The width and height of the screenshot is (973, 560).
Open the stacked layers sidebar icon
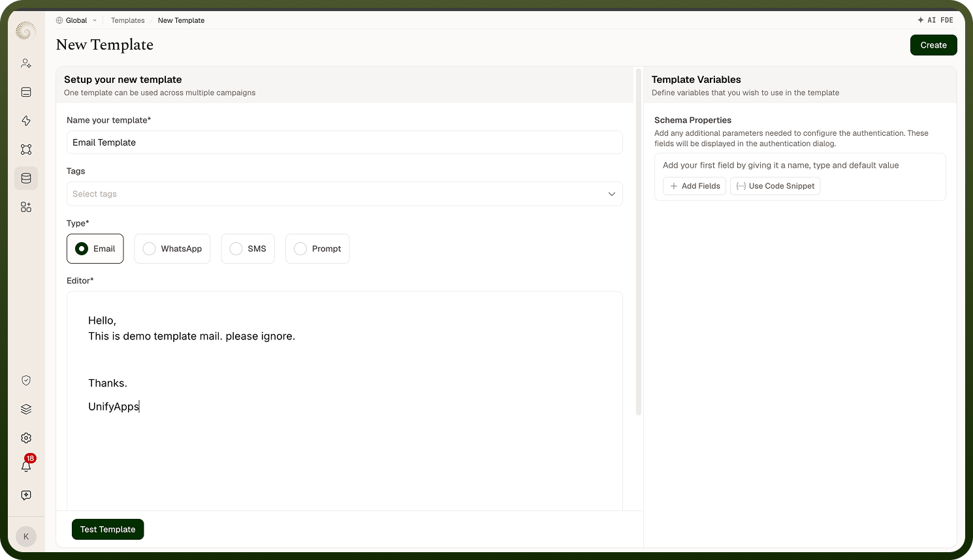click(x=26, y=409)
